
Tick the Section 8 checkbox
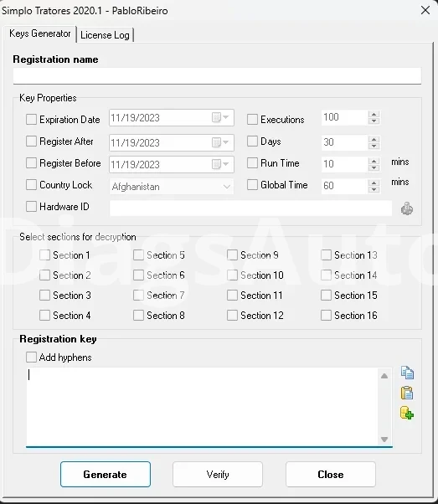[139, 316]
